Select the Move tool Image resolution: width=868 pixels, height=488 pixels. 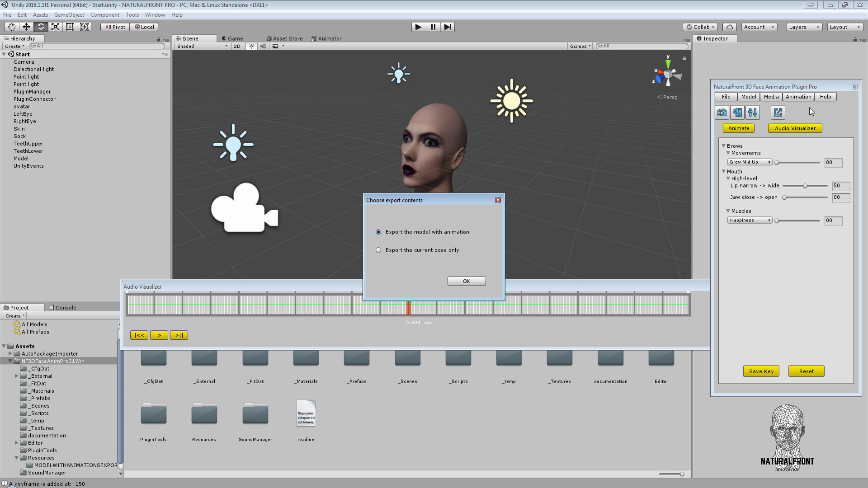point(26,27)
